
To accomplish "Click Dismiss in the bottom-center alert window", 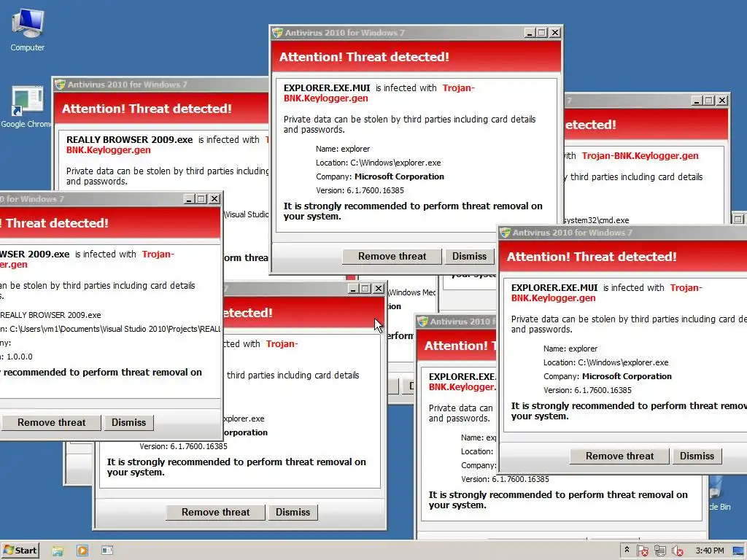I will (x=293, y=513).
